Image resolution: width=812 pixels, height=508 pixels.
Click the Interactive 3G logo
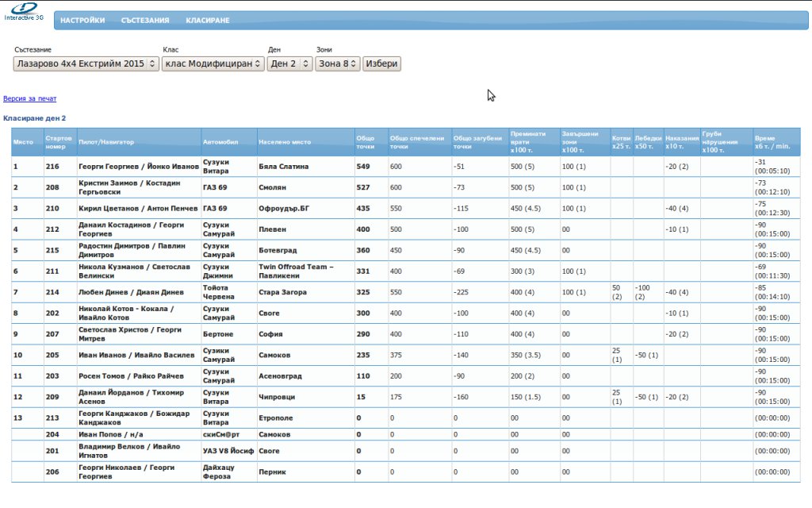[x=24, y=11]
